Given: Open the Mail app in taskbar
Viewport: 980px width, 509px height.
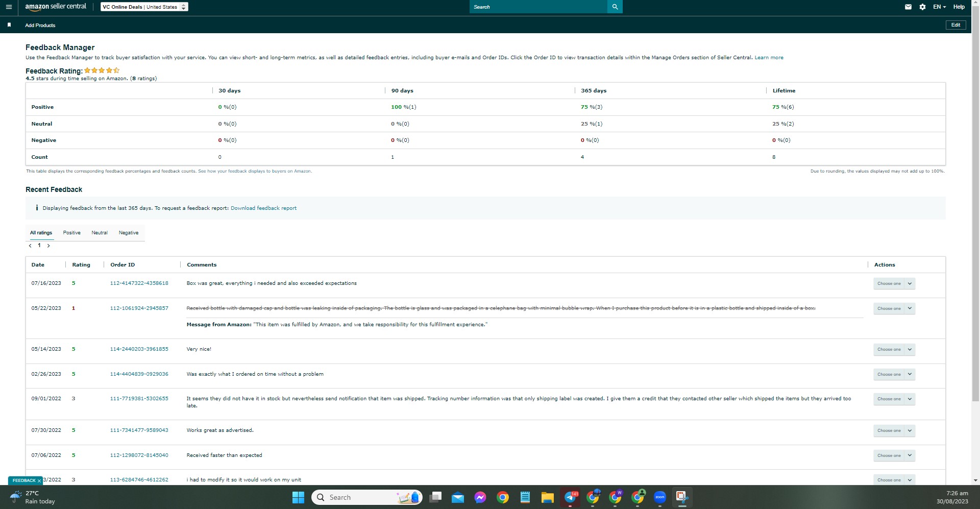Looking at the screenshot, I should [458, 497].
